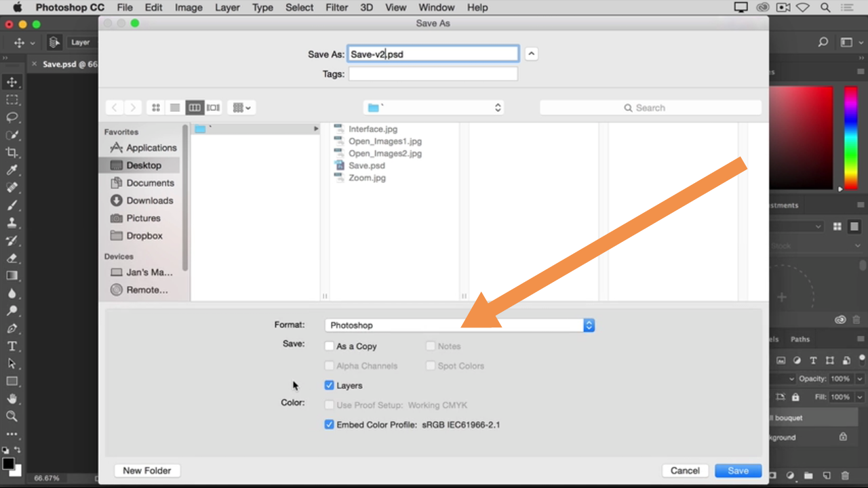Click the New Folder button
Screen dimensions: 868x488
(x=147, y=470)
